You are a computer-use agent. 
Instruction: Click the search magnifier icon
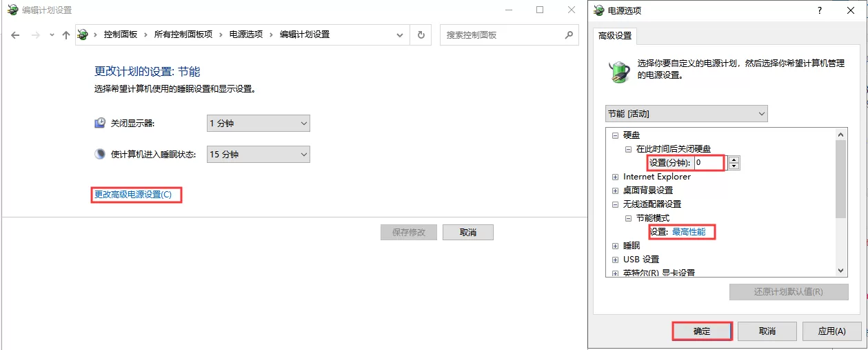click(x=569, y=35)
